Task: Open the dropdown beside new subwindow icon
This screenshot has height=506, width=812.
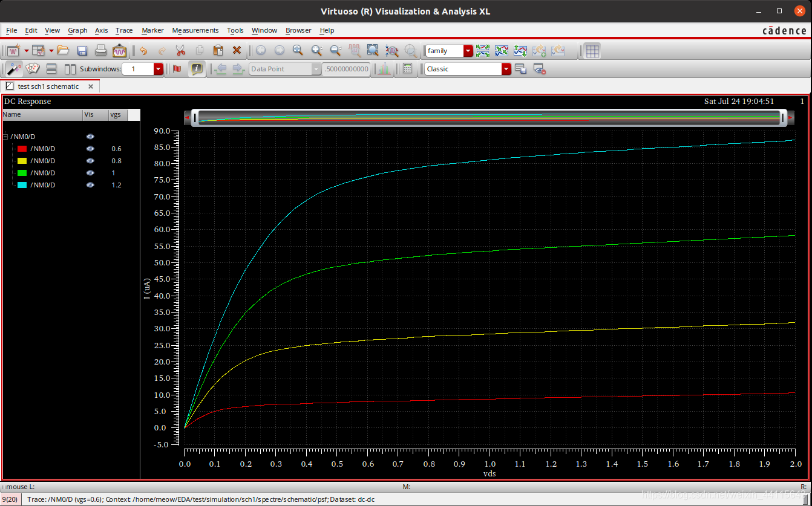Action: pyautogui.click(x=51, y=51)
